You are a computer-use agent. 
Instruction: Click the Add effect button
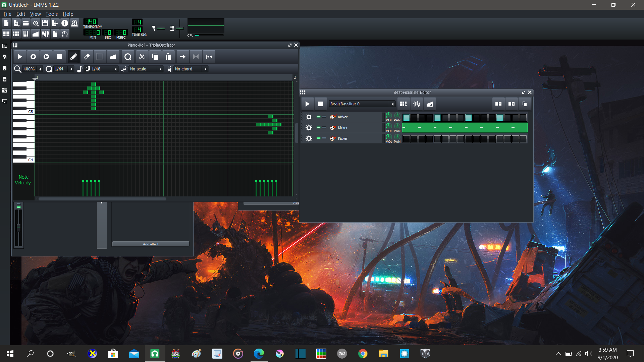click(x=151, y=244)
